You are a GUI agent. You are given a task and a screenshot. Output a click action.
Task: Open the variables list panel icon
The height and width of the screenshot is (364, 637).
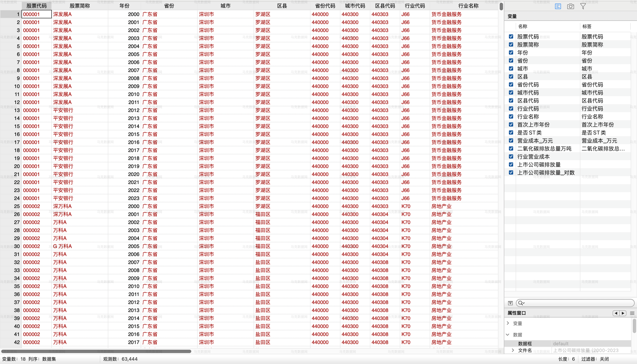point(558,6)
